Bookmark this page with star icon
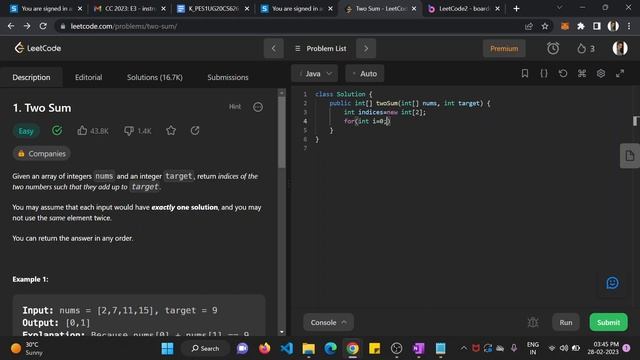This screenshot has width=640, height=360. click(544, 26)
